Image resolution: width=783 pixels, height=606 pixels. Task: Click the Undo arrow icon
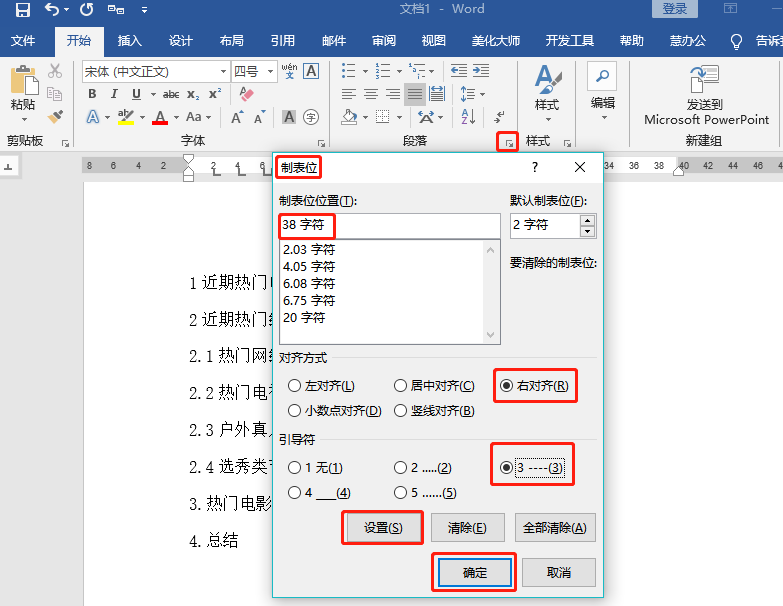52,9
